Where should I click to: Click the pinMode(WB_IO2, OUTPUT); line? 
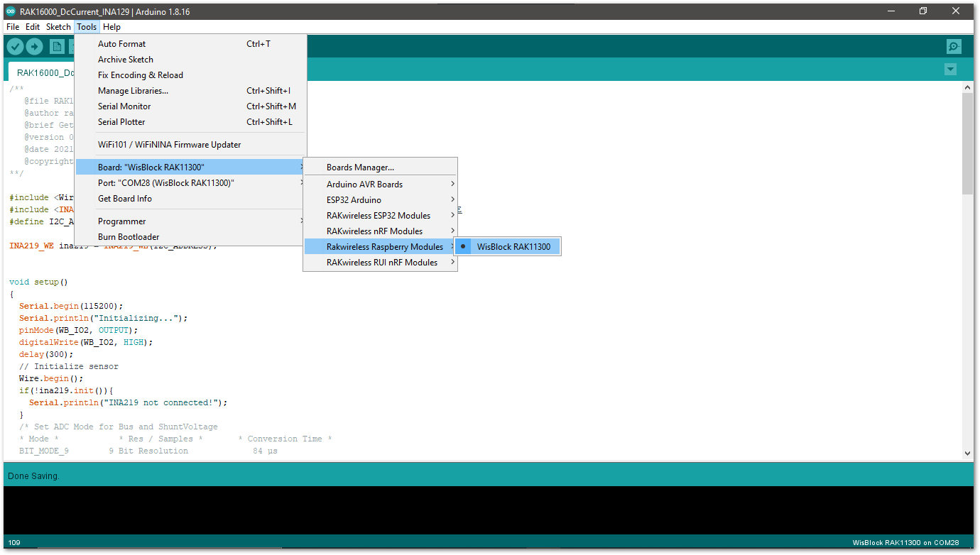pos(79,331)
